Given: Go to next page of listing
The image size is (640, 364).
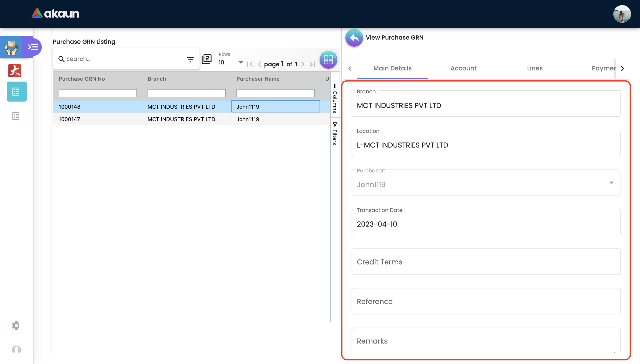Looking at the screenshot, I should [302, 64].
